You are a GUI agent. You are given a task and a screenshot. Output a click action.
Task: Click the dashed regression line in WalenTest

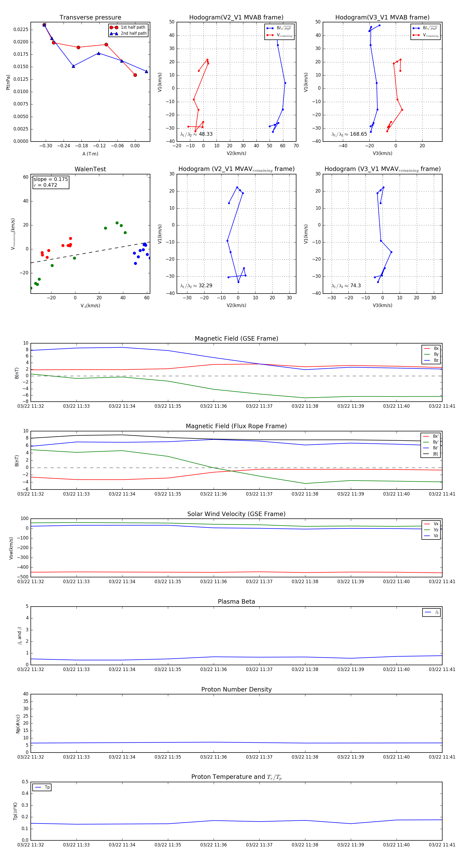coord(90,253)
